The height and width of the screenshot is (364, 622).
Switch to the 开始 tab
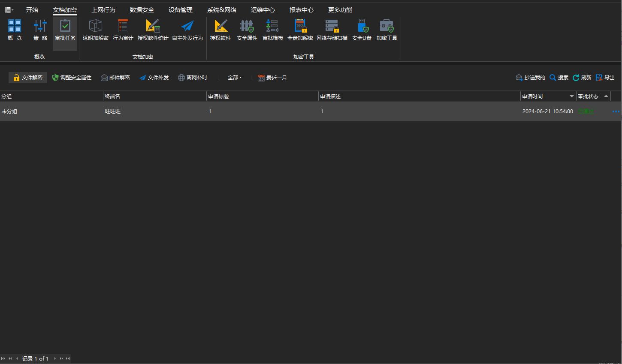tap(32, 10)
